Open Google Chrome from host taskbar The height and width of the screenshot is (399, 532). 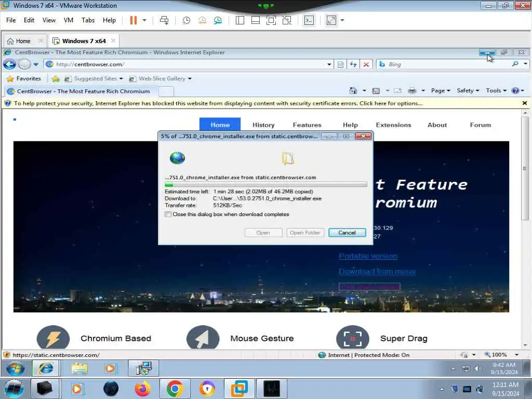click(175, 389)
